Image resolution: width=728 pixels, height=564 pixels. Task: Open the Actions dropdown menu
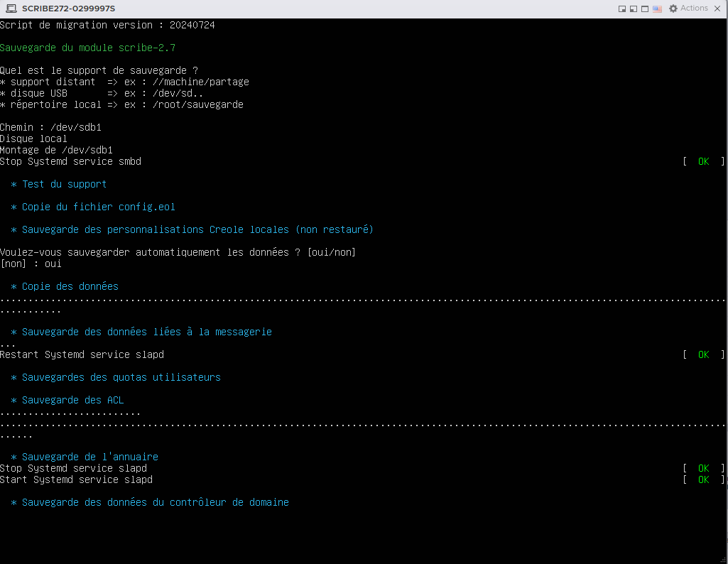coord(693,9)
